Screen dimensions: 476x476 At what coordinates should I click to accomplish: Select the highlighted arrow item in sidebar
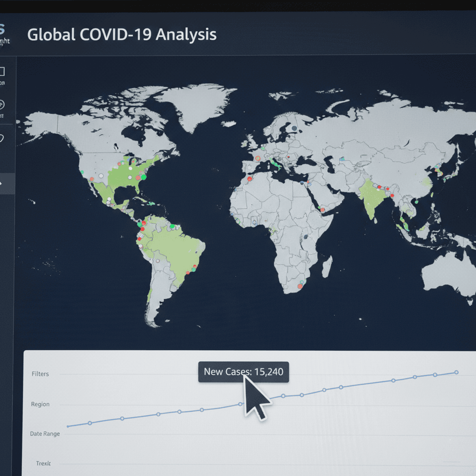[x=7, y=184]
